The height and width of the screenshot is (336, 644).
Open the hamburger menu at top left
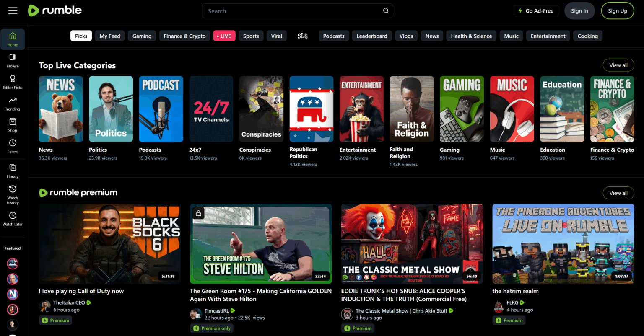coord(13,10)
